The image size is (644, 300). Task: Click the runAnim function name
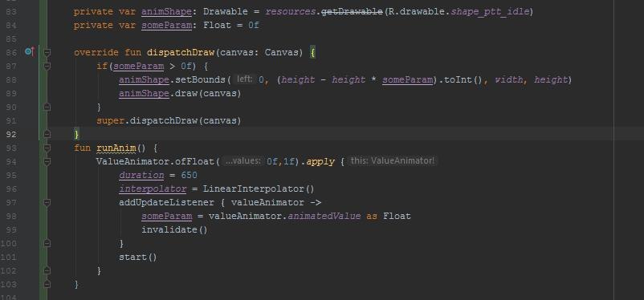coord(116,148)
